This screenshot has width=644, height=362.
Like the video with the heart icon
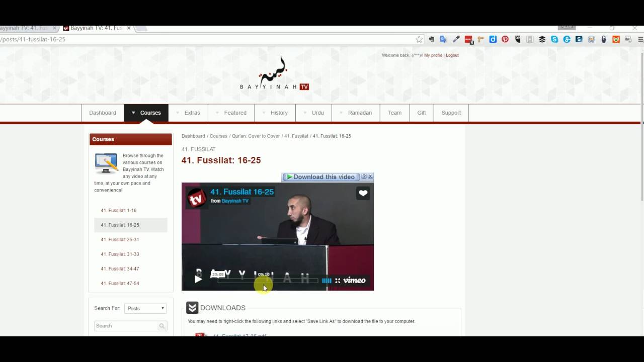tap(363, 194)
